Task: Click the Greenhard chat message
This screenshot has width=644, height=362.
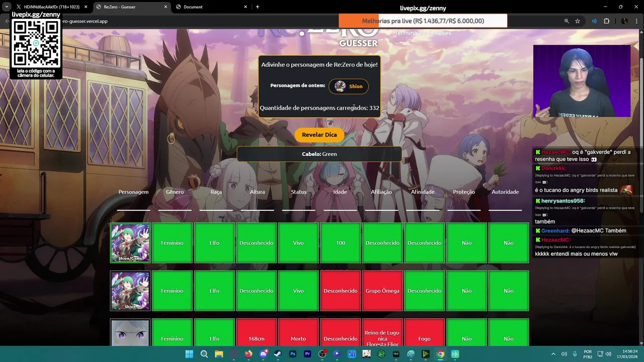Action: [581, 231]
